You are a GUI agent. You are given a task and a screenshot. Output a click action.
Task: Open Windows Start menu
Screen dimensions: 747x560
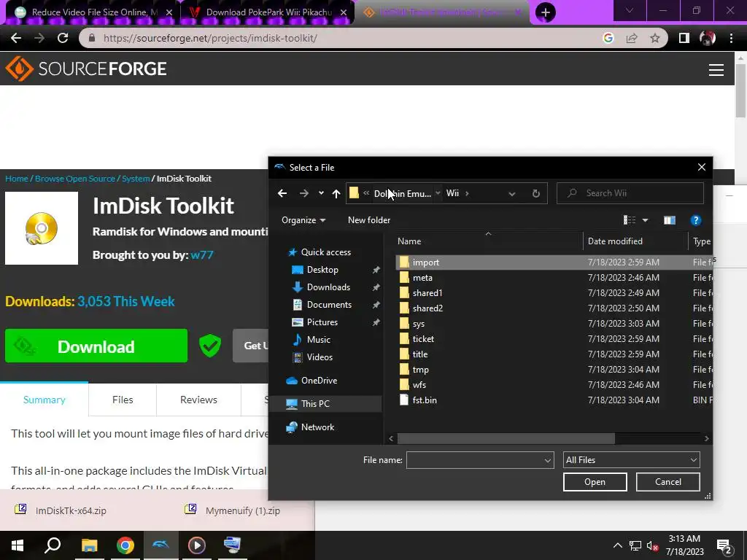[x=18, y=545]
